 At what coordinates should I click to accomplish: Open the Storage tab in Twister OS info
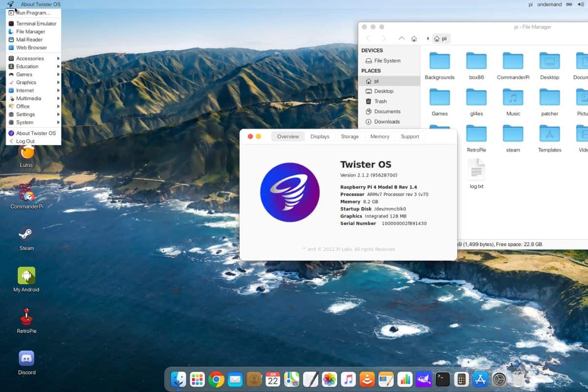349,136
